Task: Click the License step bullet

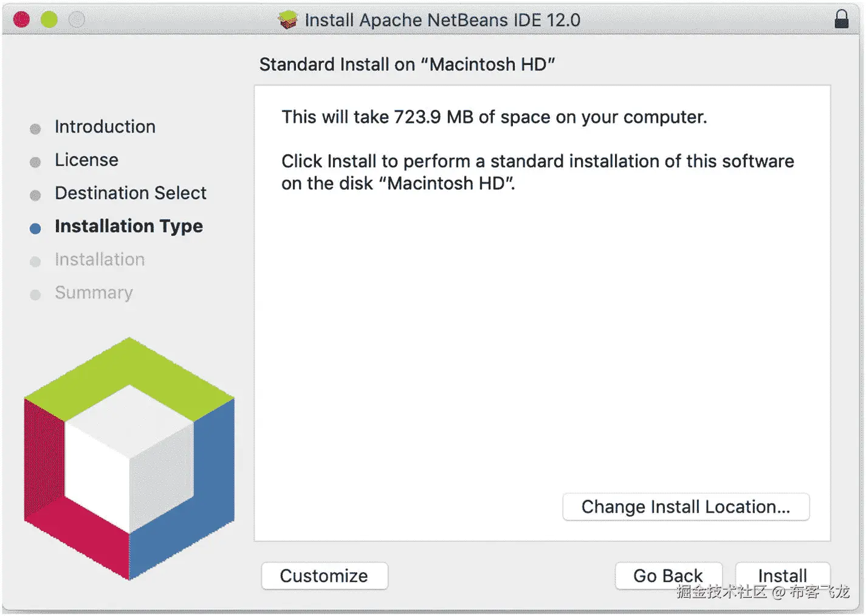Action: [x=35, y=162]
